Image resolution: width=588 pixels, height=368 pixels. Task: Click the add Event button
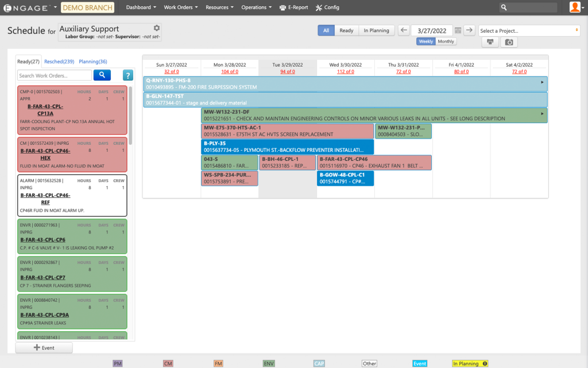pyautogui.click(x=44, y=348)
